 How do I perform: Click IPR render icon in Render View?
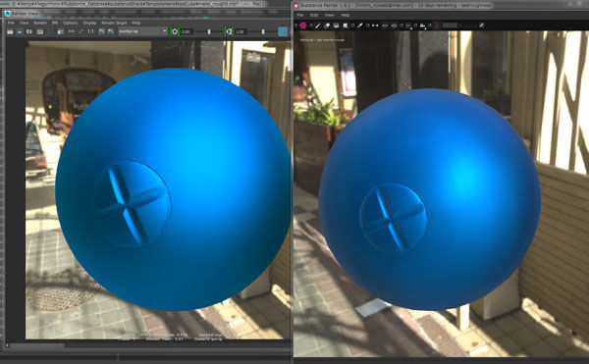(40, 32)
